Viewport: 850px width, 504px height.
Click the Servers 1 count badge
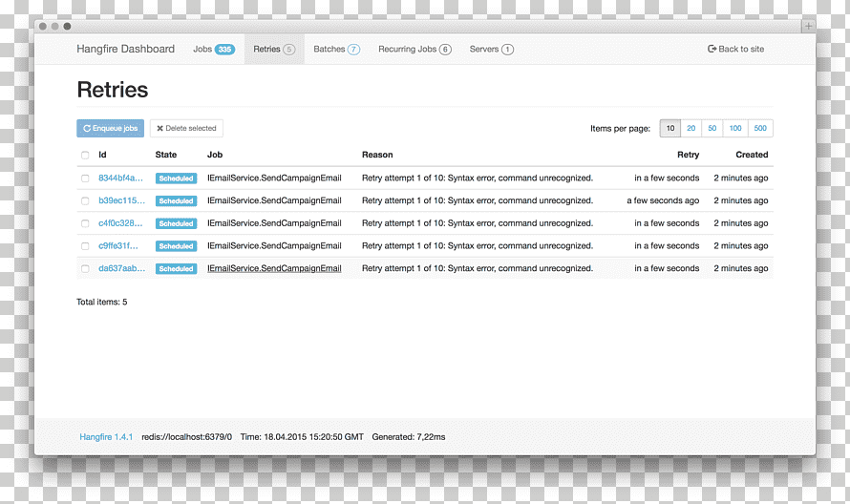pos(507,50)
